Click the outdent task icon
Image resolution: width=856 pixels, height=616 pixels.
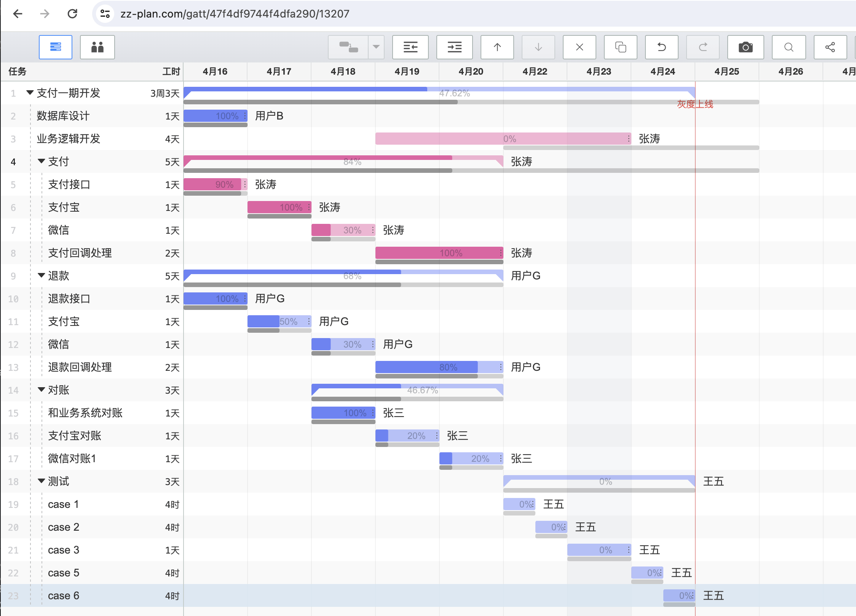pyautogui.click(x=411, y=47)
